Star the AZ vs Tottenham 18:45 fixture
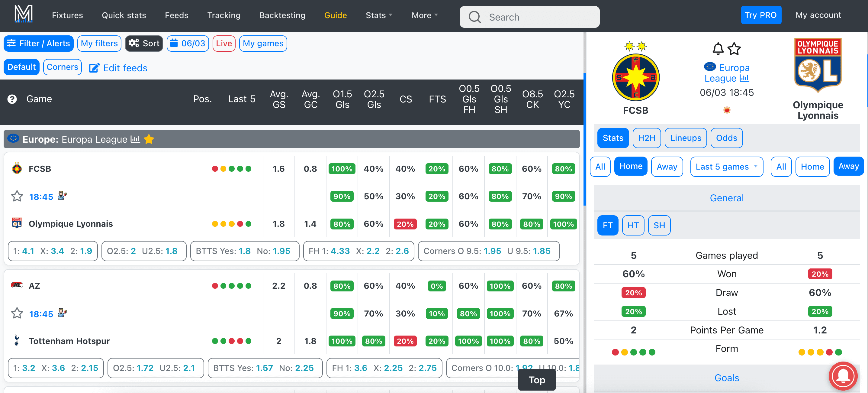This screenshot has width=868, height=393. tap(17, 313)
